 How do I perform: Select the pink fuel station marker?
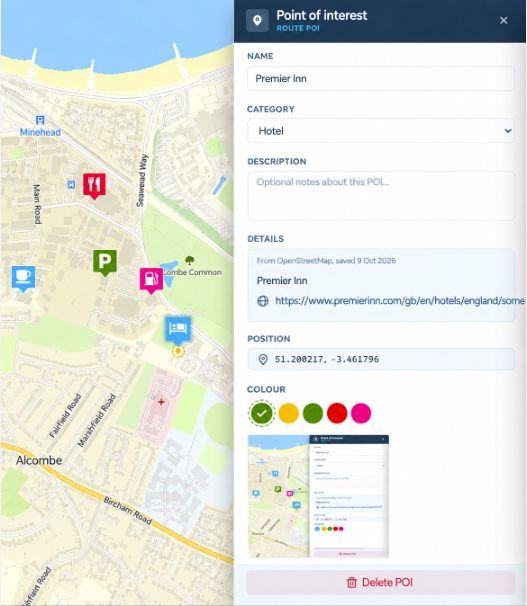[x=151, y=280]
